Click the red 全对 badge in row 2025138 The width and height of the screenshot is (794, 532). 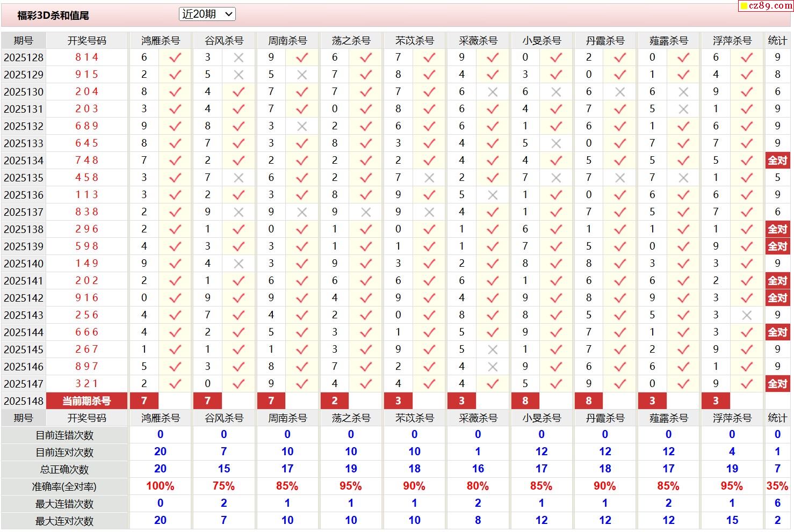[x=777, y=229]
